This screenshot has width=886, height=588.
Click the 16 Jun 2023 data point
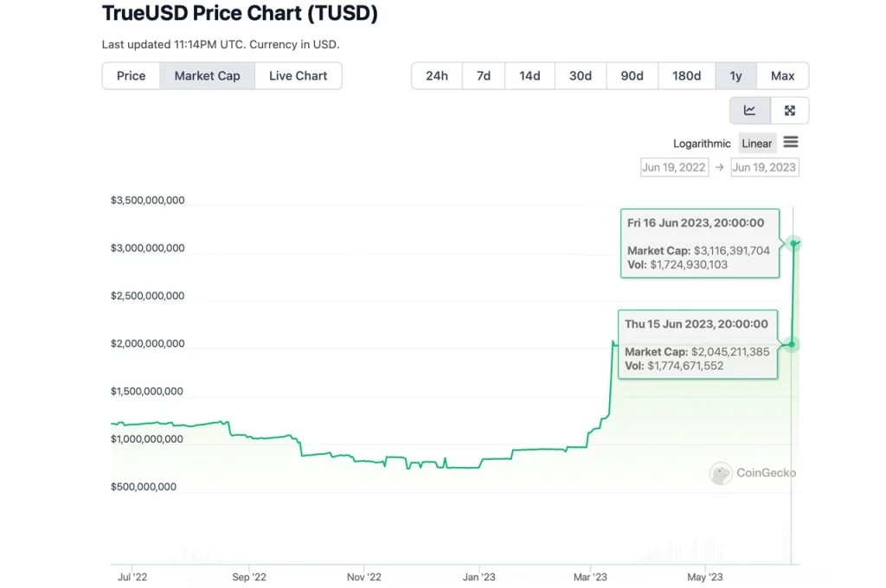pyautogui.click(x=793, y=243)
